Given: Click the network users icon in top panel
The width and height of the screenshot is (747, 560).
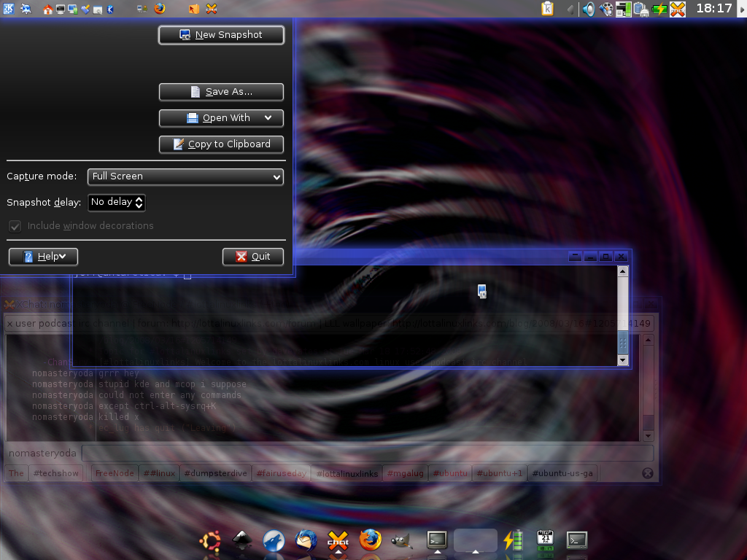Looking at the screenshot, I should pyautogui.click(x=142, y=9).
